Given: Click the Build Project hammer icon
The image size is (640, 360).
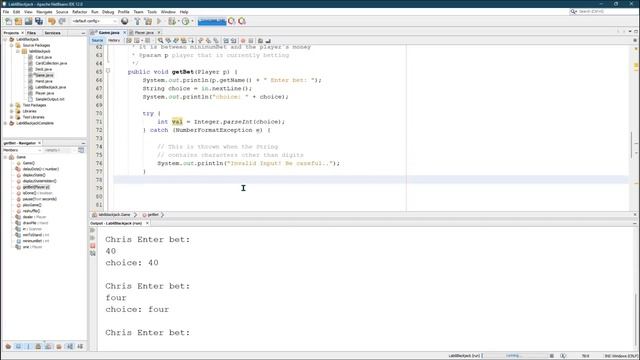Looking at the screenshot, I should pyautogui.click(x=137, y=21).
